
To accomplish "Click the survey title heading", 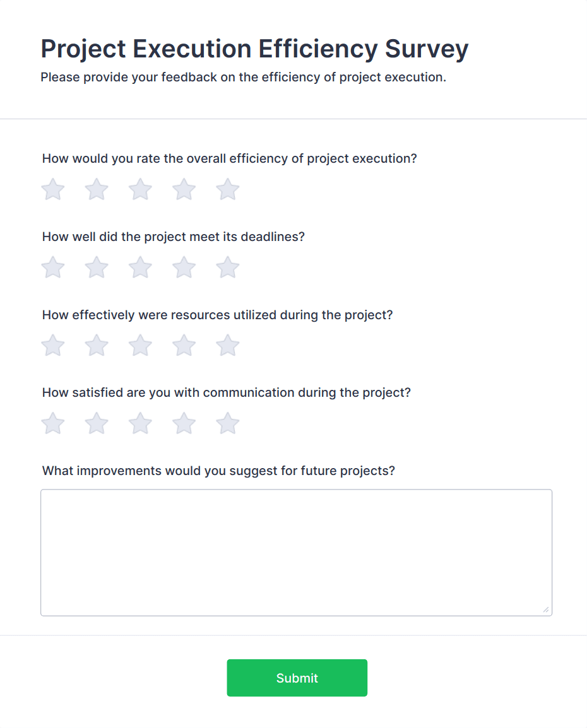I will pyautogui.click(x=254, y=49).
